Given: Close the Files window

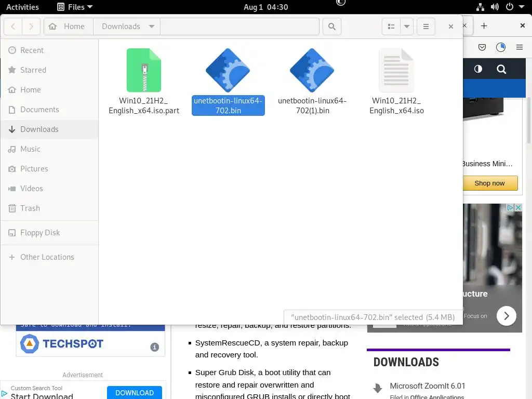Looking at the screenshot, I should tap(451, 26).
